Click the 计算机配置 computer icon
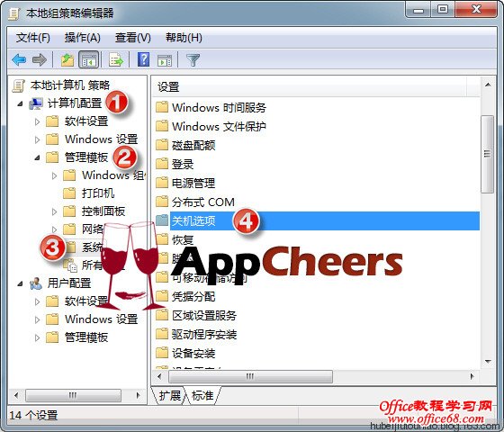 [x=36, y=103]
